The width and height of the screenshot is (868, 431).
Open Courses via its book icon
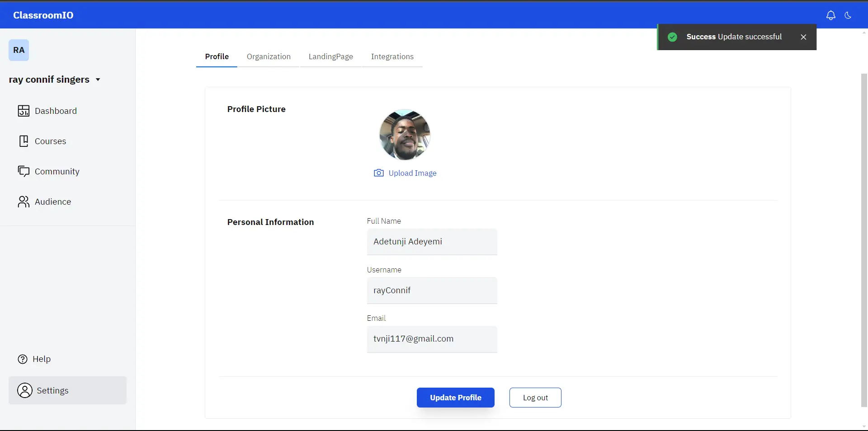click(24, 141)
